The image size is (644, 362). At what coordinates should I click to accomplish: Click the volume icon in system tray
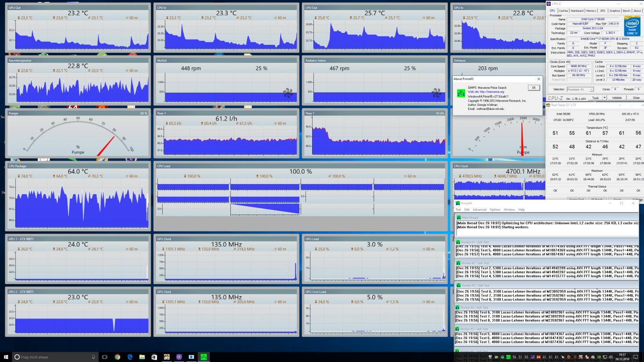[x=611, y=357]
